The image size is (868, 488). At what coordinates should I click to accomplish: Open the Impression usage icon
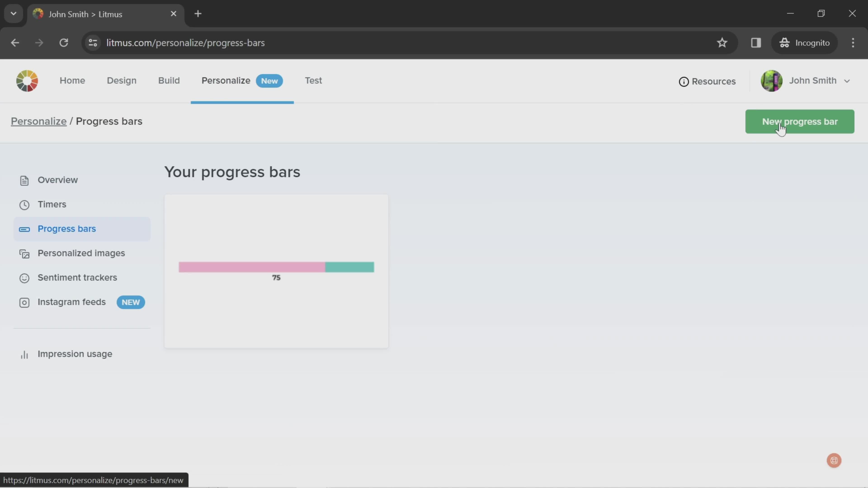click(24, 354)
